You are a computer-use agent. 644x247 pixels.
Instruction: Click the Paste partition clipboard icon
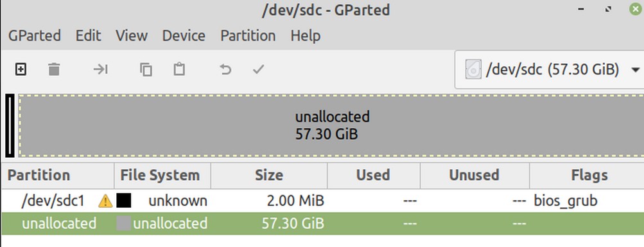click(x=179, y=69)
